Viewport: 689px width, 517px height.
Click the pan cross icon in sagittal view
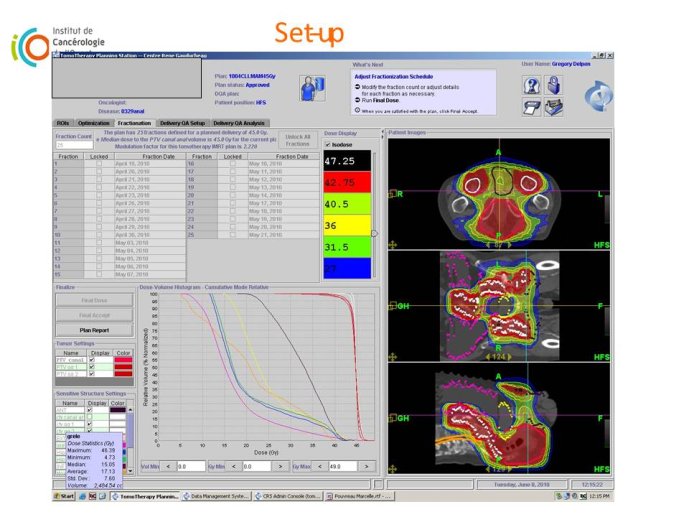coord(392,469)
